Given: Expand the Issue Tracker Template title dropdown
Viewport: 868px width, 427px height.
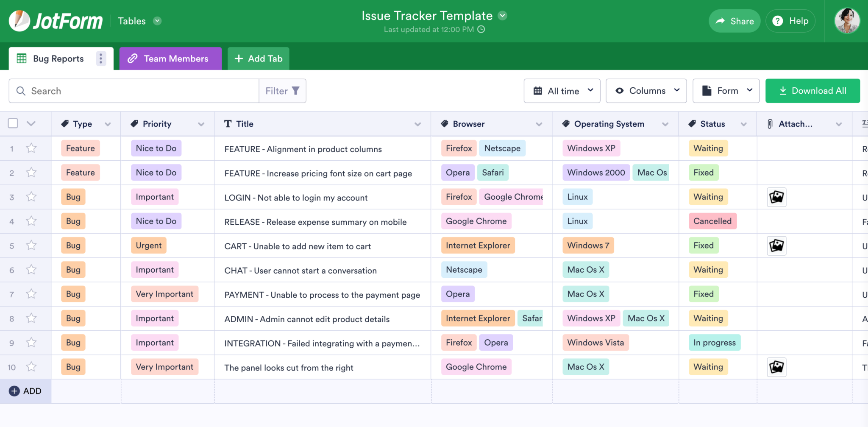Looking at the screenshot, I should (x=502, y=15).
